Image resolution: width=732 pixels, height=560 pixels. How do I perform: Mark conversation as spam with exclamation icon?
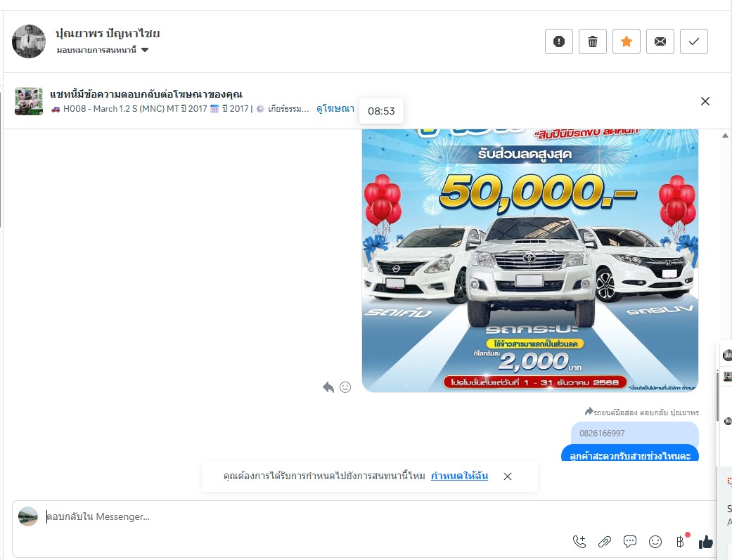pos(559,41)
